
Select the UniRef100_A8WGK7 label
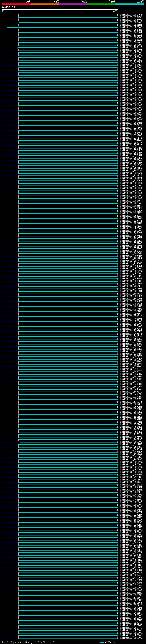[x=131, y=211]
